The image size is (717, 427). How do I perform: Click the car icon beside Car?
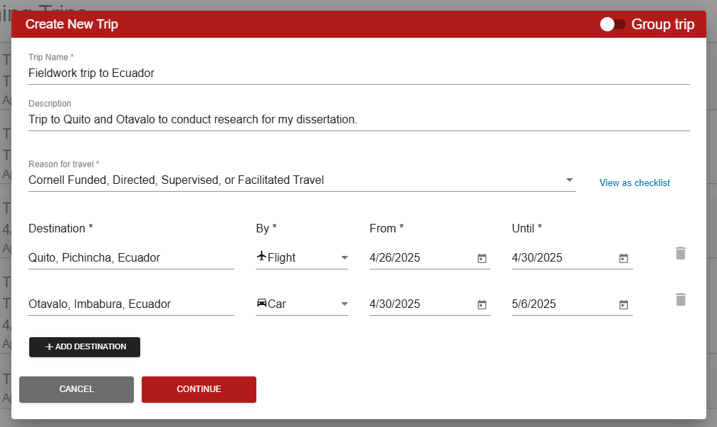[261, 303]
